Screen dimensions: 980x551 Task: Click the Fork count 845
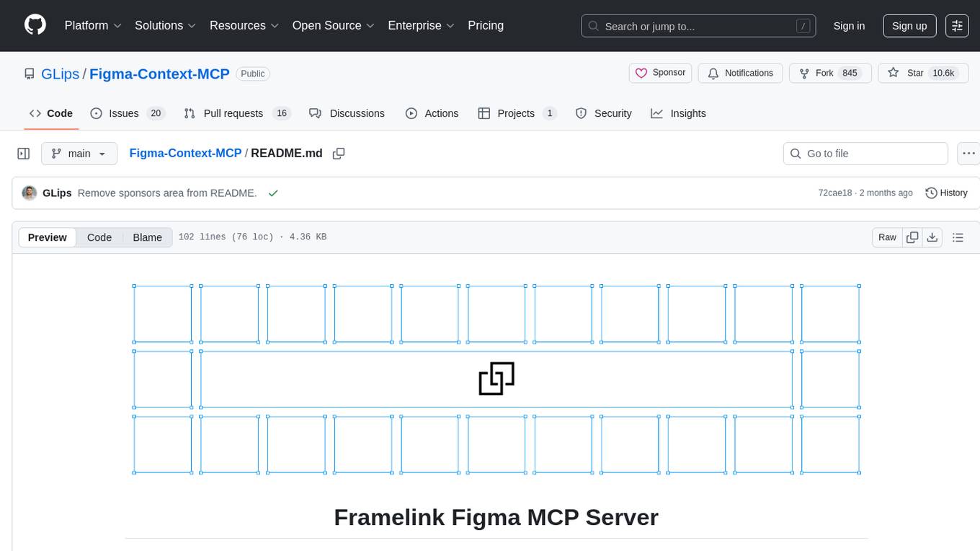tap(850, 73)
